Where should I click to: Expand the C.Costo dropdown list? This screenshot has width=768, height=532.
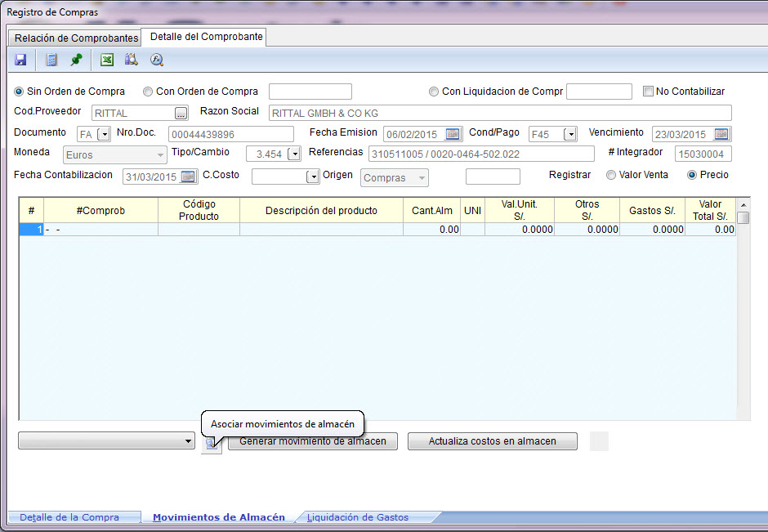click(312, 177)
